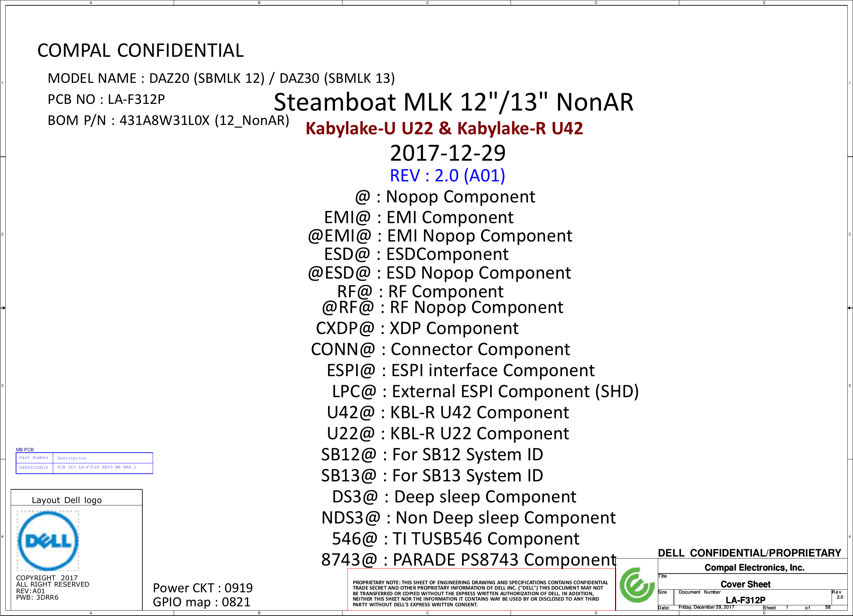Click 'CXDP@ : XDP Component' line
The width and height of the screenshot is (853, 616).
(x=417, y=328)
